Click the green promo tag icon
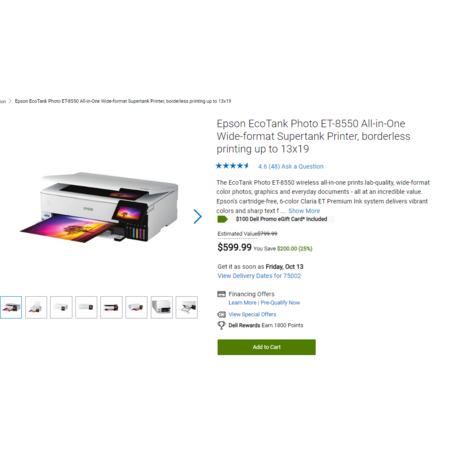 222,219
